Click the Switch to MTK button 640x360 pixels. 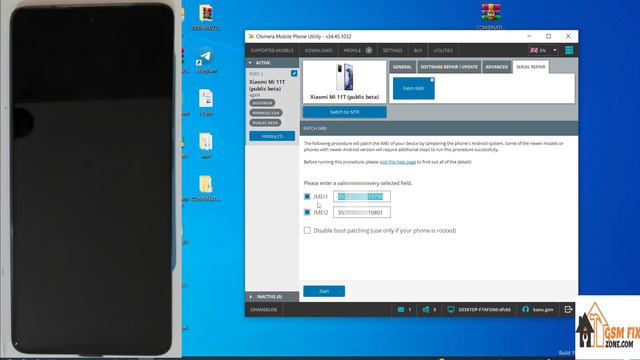344,112
